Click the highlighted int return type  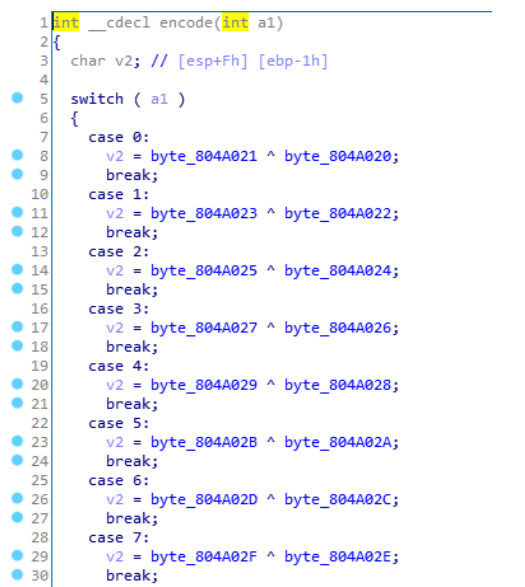(x=66, y=23)
